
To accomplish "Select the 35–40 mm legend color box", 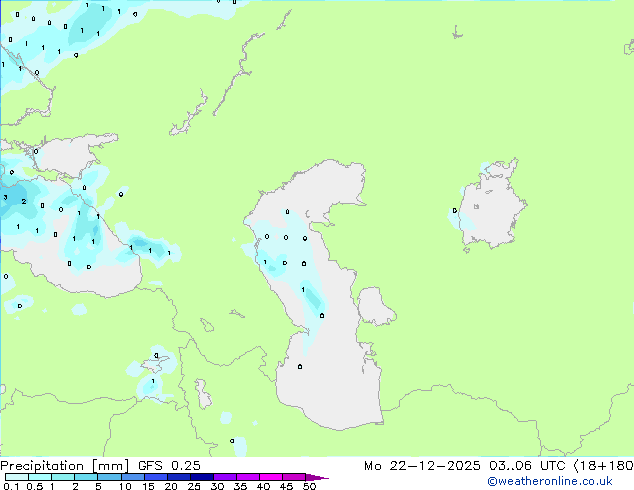I will (248, 477).
